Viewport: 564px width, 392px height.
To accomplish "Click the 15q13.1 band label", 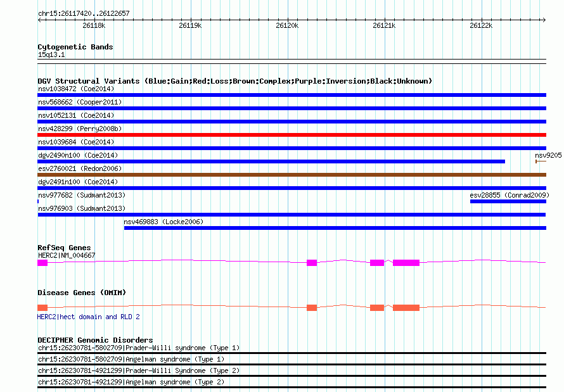I will [x=51, y=54].
